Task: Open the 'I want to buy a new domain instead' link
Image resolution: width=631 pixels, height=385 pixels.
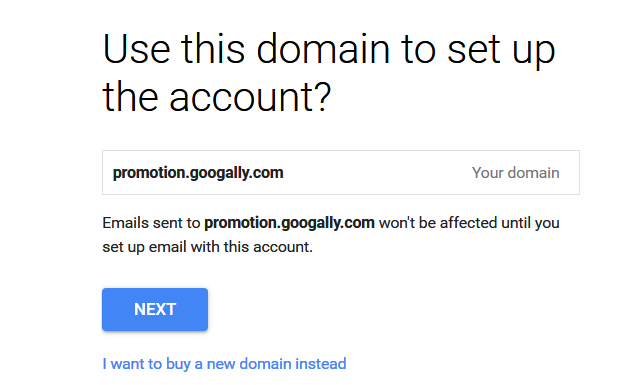Action: point(224,364)
